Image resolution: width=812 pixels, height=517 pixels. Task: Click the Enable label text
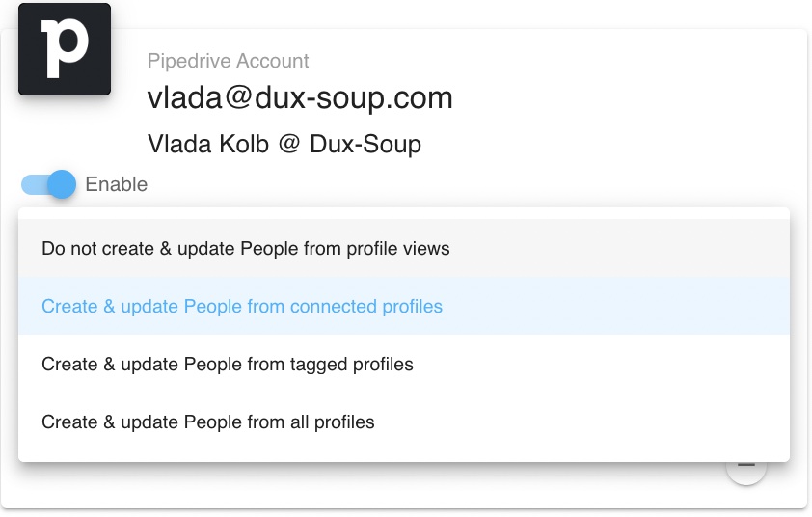(117, 184)
